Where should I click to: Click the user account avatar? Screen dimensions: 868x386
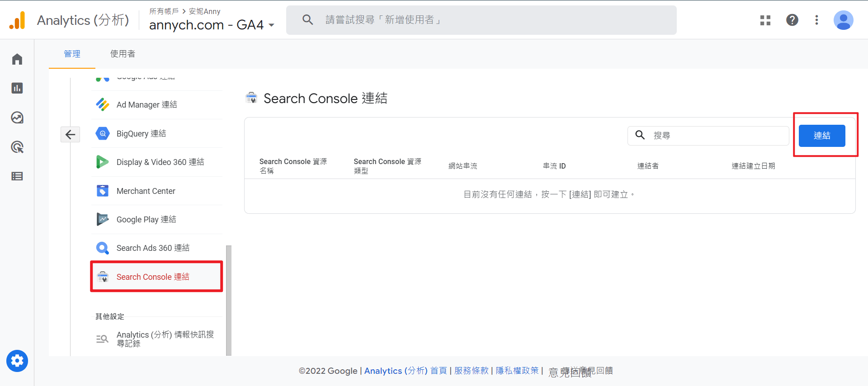tap(844, 20)
